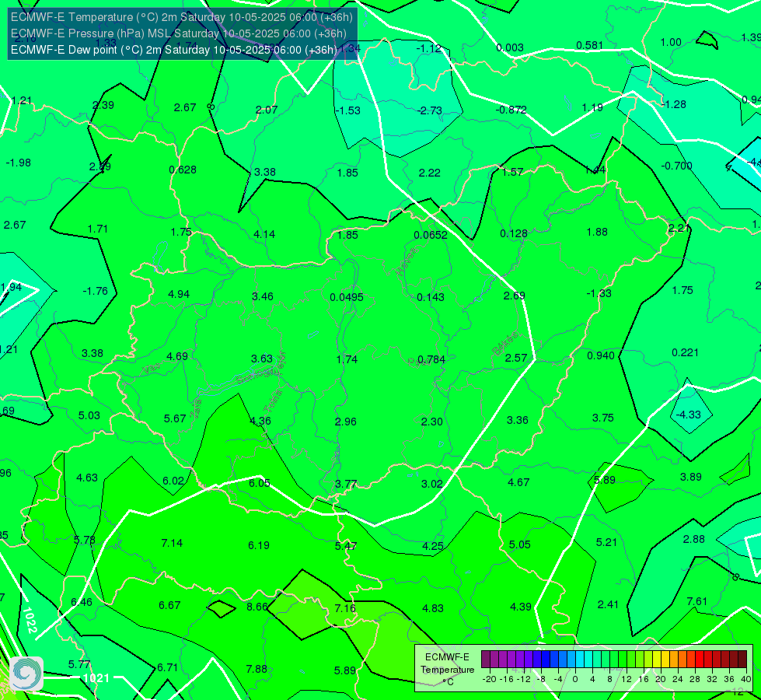This screenshot has height=700, width=761.
Task: Click the -1.98 dew point value
Action: (19, 163)
